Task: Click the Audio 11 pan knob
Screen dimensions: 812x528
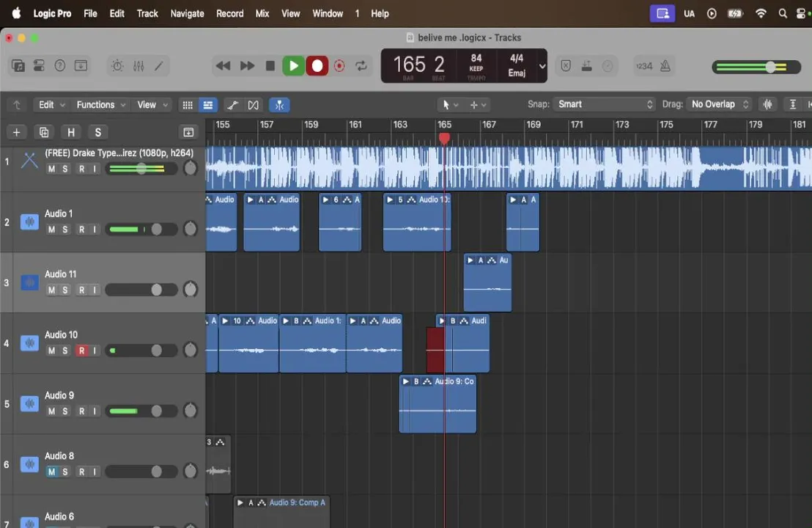Action: [x=191, y=289]
